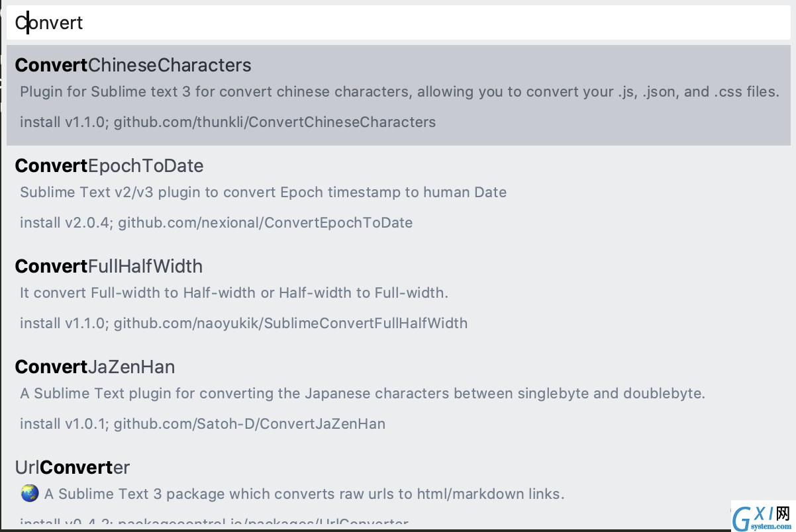Click the "install v1.0.1" version text
The width and height of the screenshot is (796, 532).
[x=63, y=423]
